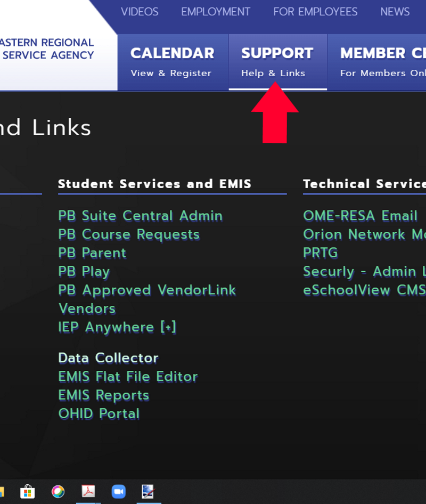Open the OHID Portal link
Screen dimensions: 426x504
click(99, 413)
